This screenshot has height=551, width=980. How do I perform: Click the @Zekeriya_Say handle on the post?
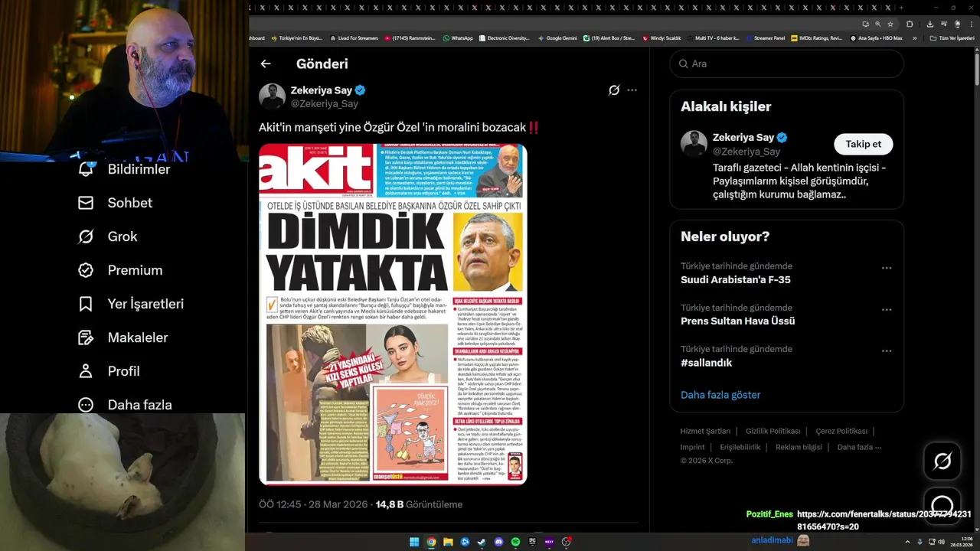pos(324,104)
